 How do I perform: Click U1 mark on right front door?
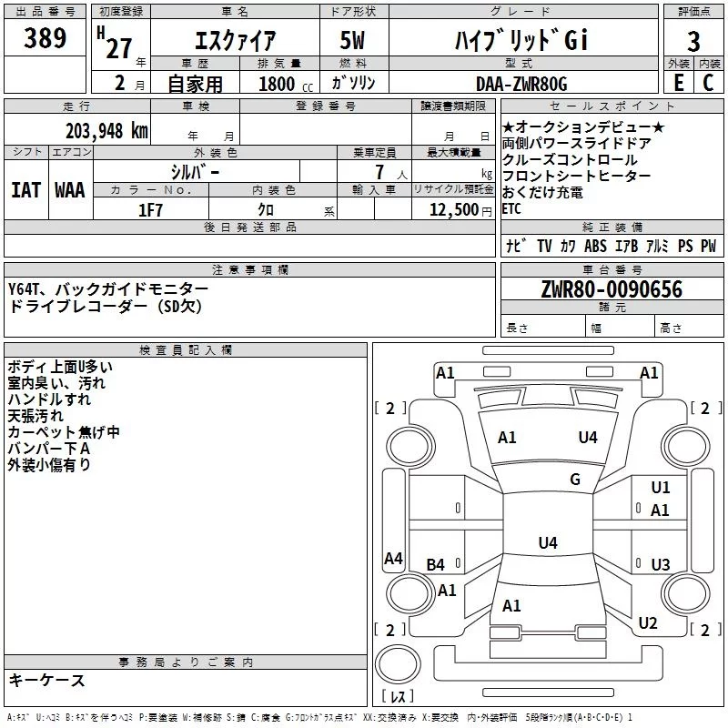coord(661,488)
